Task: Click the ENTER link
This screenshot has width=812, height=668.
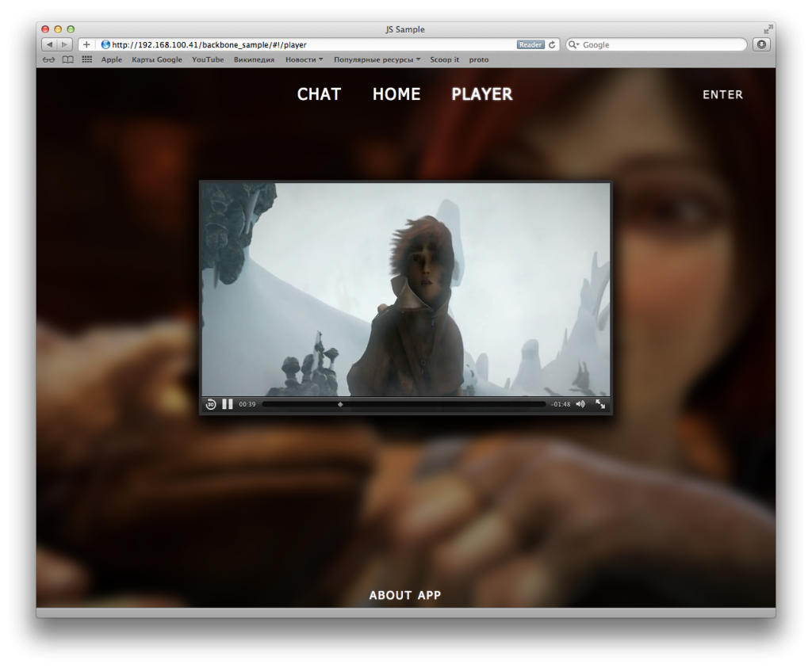Action: coord(722,94)
